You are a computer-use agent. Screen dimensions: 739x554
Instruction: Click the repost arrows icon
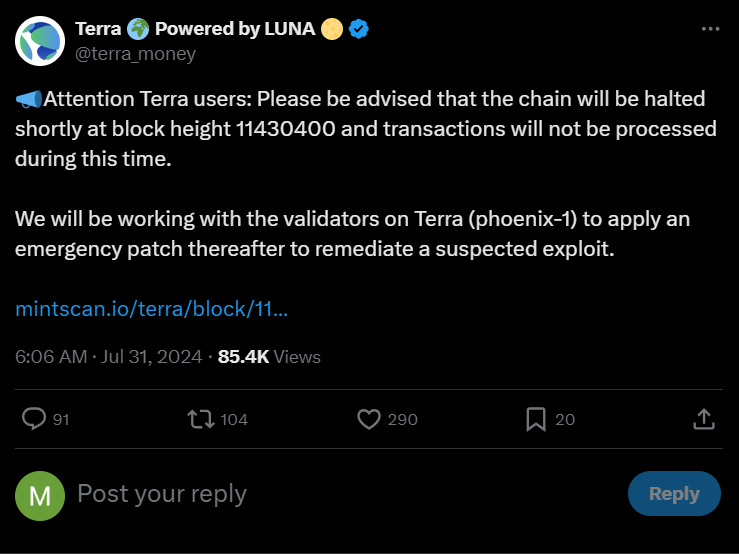point(201,419)
